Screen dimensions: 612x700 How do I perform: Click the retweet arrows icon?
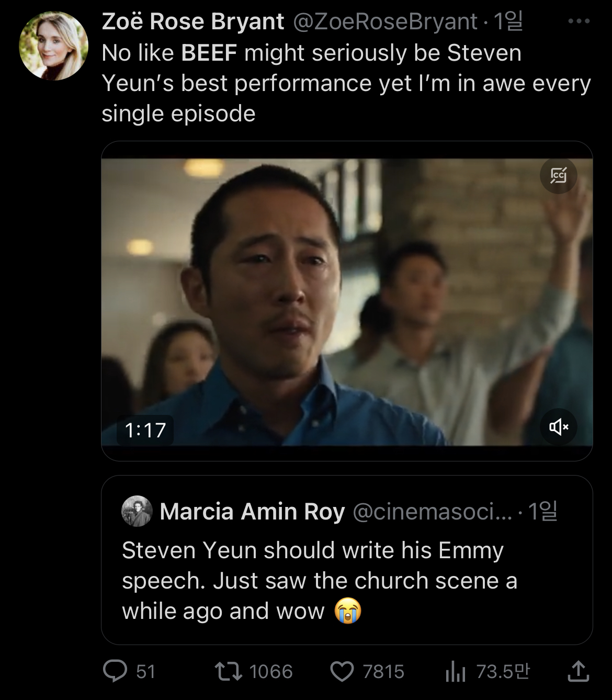[229, 671]
